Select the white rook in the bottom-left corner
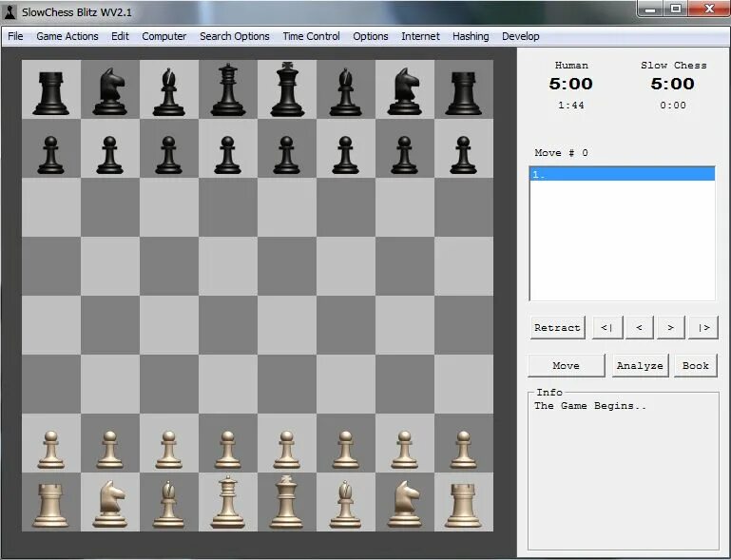This screenshot has width=731, height=560. pos(50,505)
